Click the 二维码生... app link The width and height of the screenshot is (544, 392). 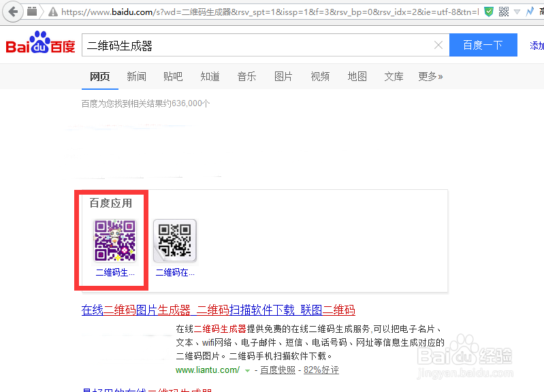(x=115, y=273)
